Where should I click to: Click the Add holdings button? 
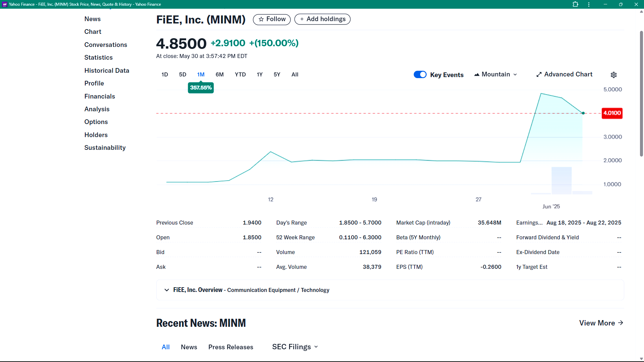322,19
